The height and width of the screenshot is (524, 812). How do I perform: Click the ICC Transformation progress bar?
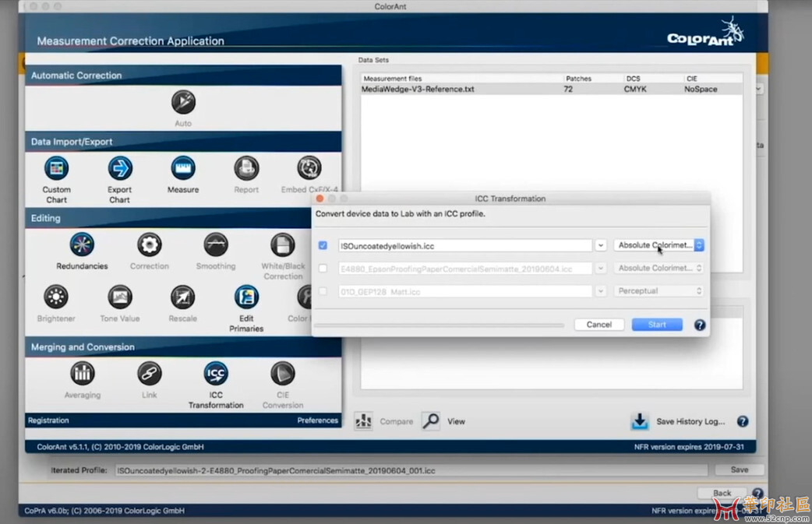440,325
